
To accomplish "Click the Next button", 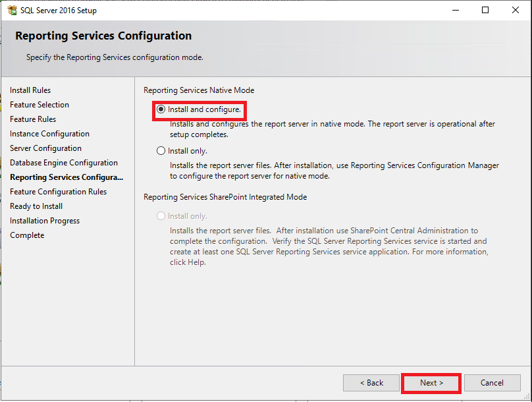I will [431, 383].
